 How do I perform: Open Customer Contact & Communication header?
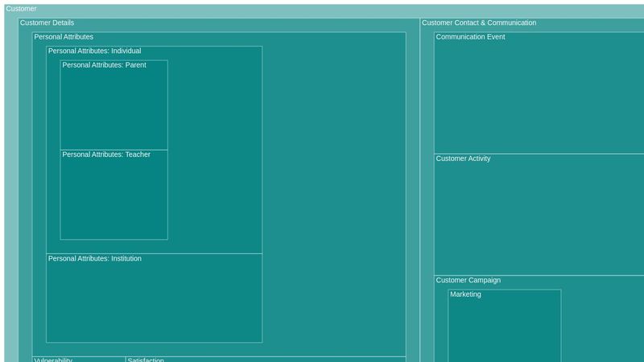(x=478, y=23)
